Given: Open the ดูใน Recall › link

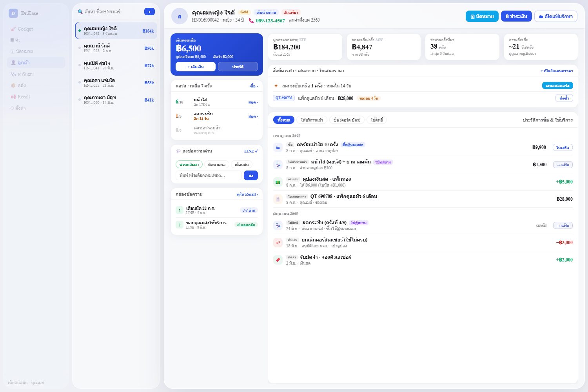Looking at the screenshot, I should pyautogui.click(x=247, y=194).
